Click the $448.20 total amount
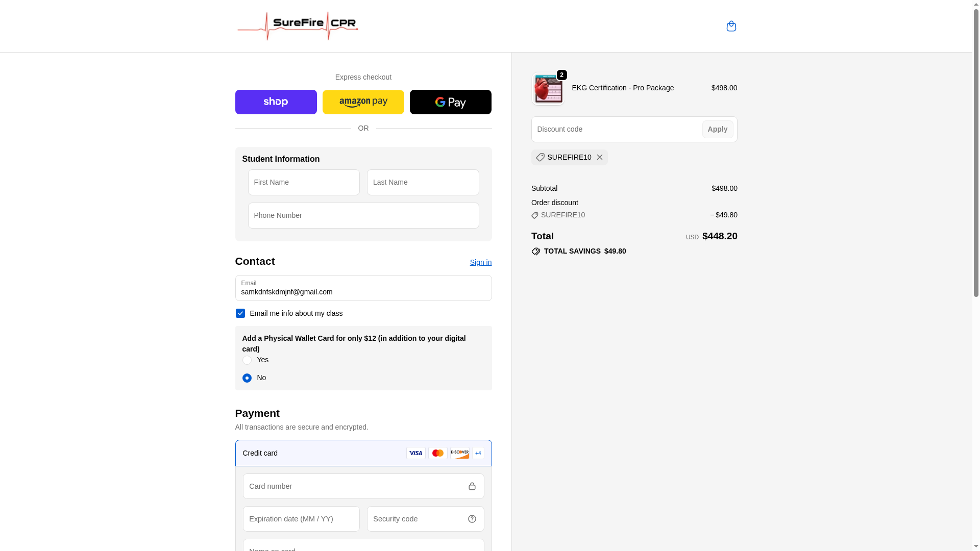 tap(720, 236)
